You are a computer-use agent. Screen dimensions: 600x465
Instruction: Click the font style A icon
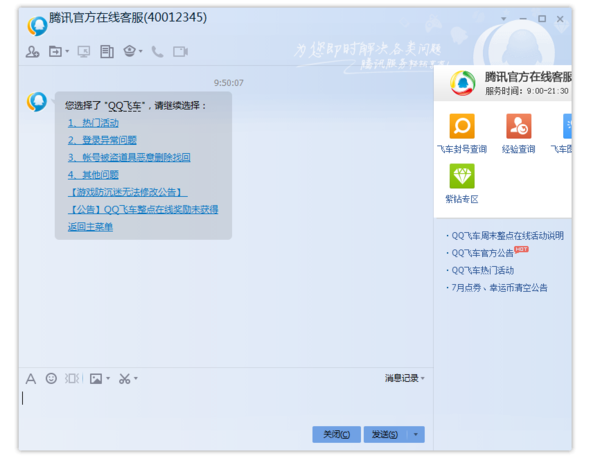coord(31,379)
